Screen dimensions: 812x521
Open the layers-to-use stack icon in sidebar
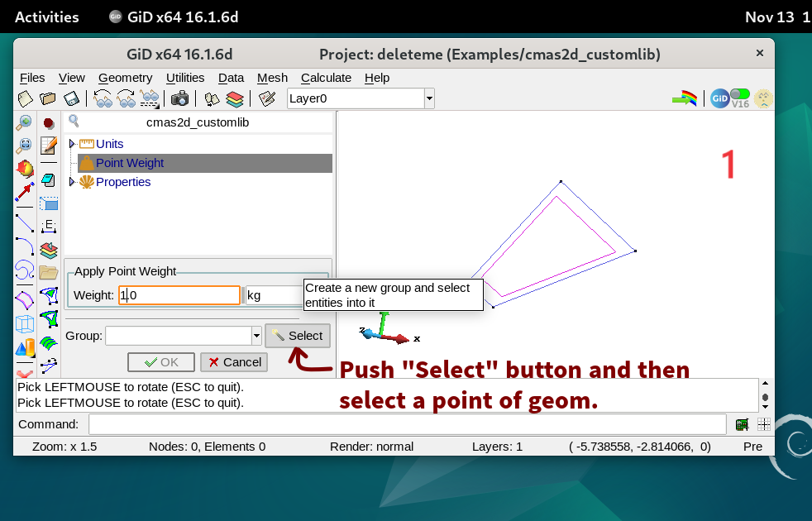pyautogui.click(x=49, y=251)
